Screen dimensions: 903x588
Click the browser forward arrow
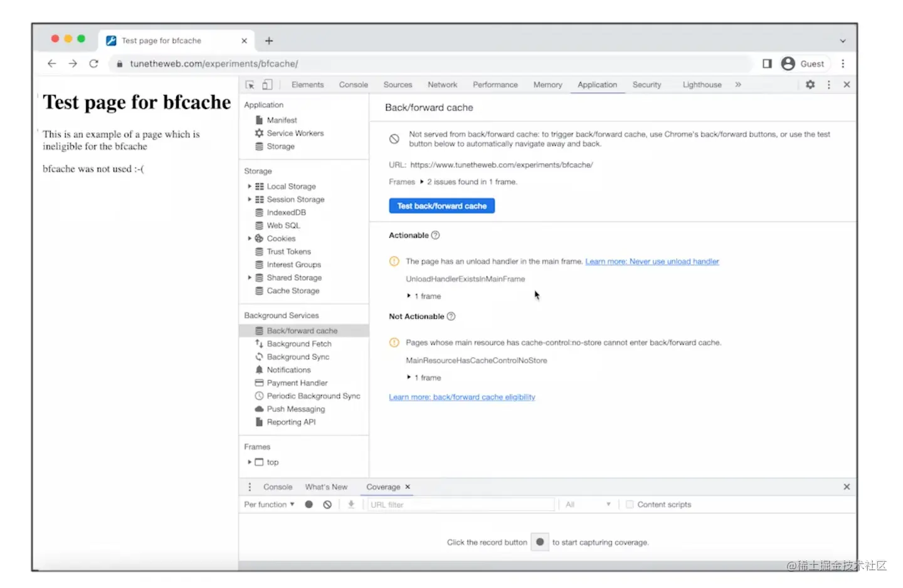[73, 63]
